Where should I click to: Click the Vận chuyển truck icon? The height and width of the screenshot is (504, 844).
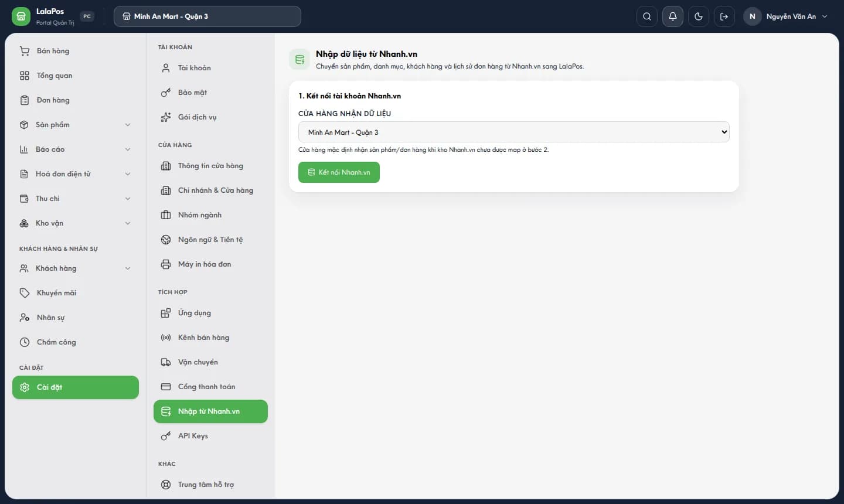166,362
